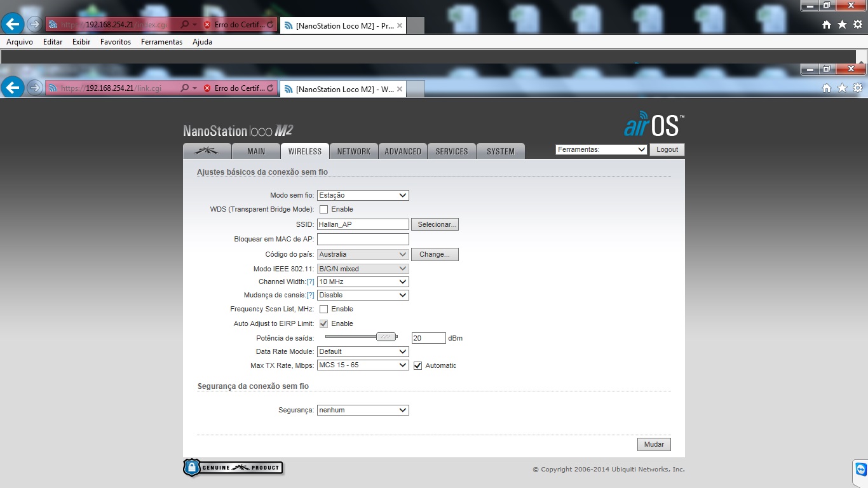
Task: Open the Home icon in the rear browser window
Action: (x=827, y=24)
